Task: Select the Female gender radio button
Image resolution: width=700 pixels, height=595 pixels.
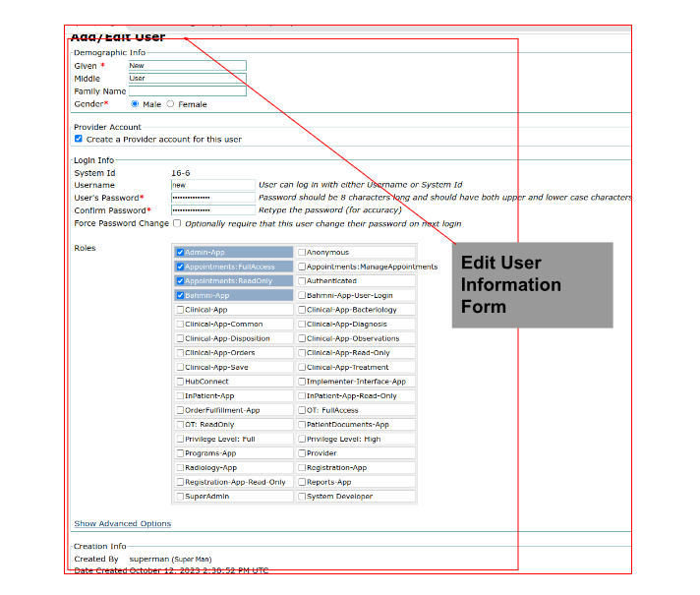Action: tap(170, 104)
